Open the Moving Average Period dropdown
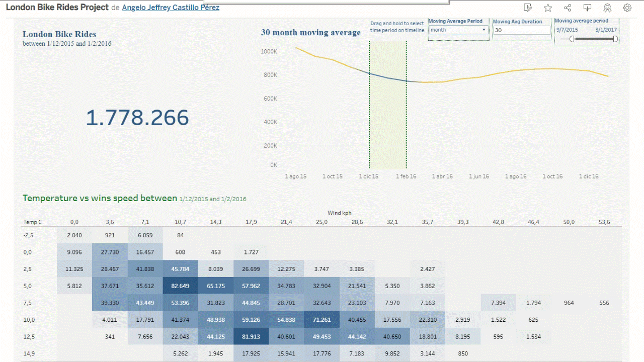Screen dimensions: 644x362 pyautogui.click(x=458, y=30)
